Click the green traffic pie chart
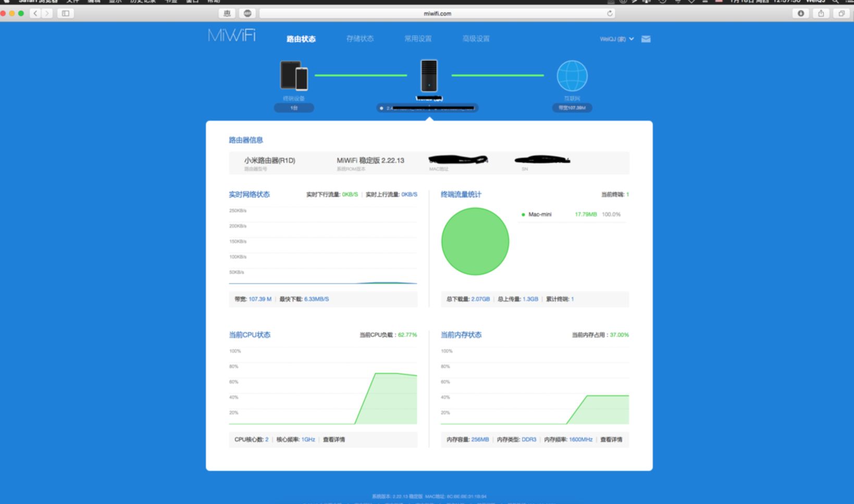This screenshot has height=504, width=854. (x=475, y=241)
